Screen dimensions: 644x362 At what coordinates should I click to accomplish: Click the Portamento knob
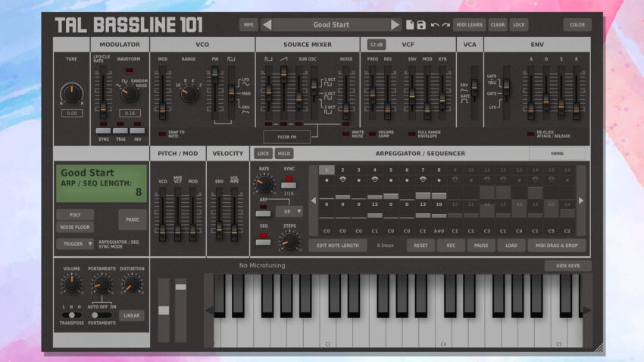coord(102,284)
